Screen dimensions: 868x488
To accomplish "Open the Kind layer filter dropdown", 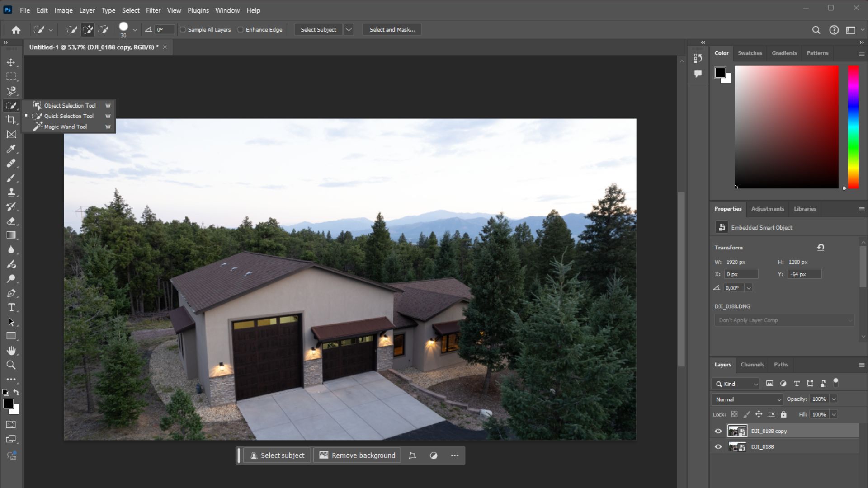I will pyautogui.click(x=736, y=384).
